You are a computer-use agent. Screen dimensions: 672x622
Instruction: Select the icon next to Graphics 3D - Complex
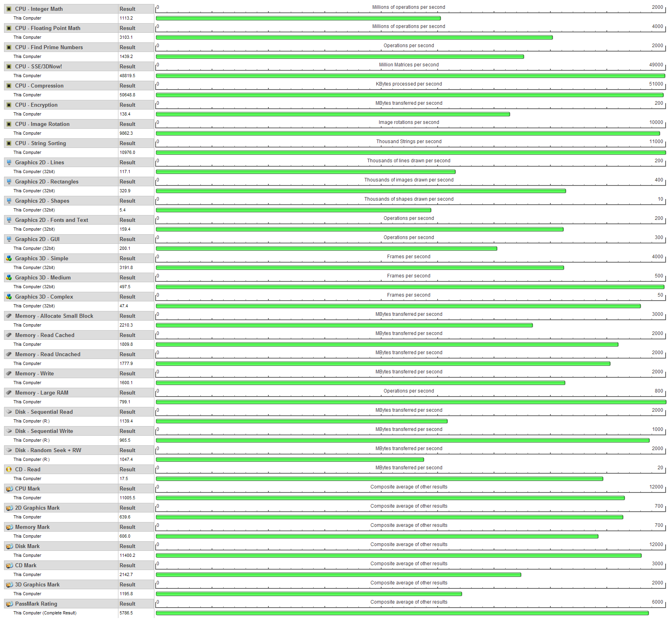pos(9,297)
